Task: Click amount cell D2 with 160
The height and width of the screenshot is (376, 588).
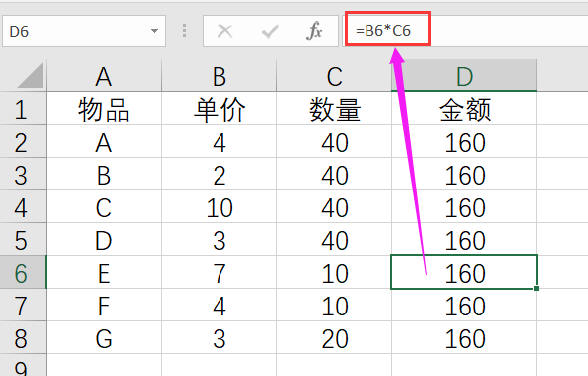Action: point(464,142)
